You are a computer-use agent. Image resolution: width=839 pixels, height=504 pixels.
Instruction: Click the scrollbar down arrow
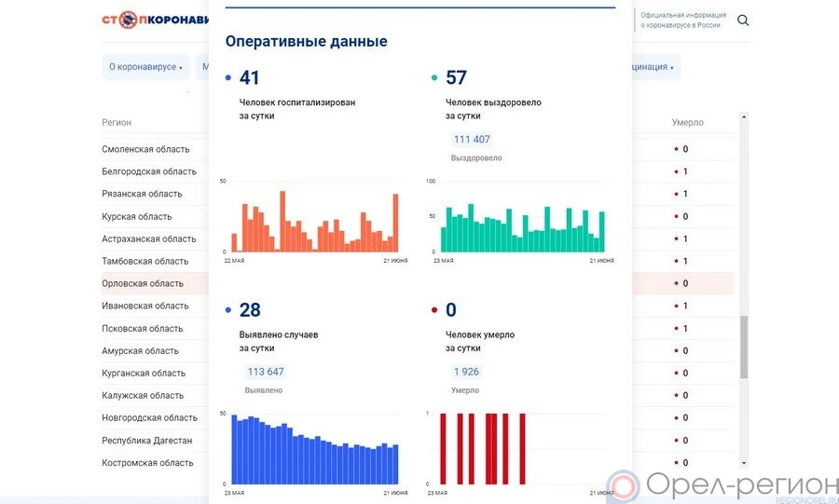(743, 463)
